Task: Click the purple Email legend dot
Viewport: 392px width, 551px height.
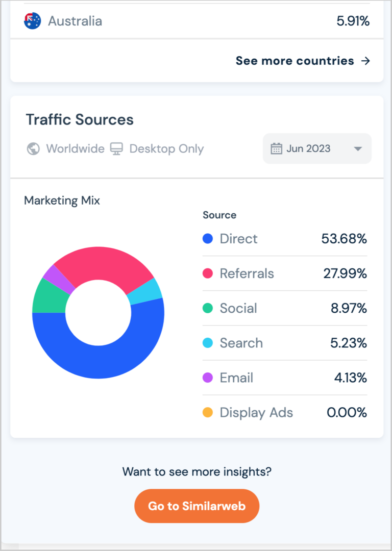Action: 208,378
